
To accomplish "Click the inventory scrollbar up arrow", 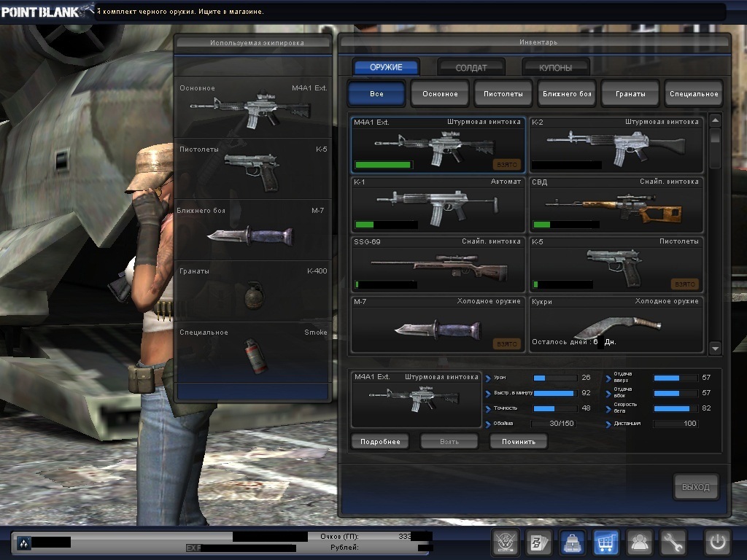I will tap(715, 120).
